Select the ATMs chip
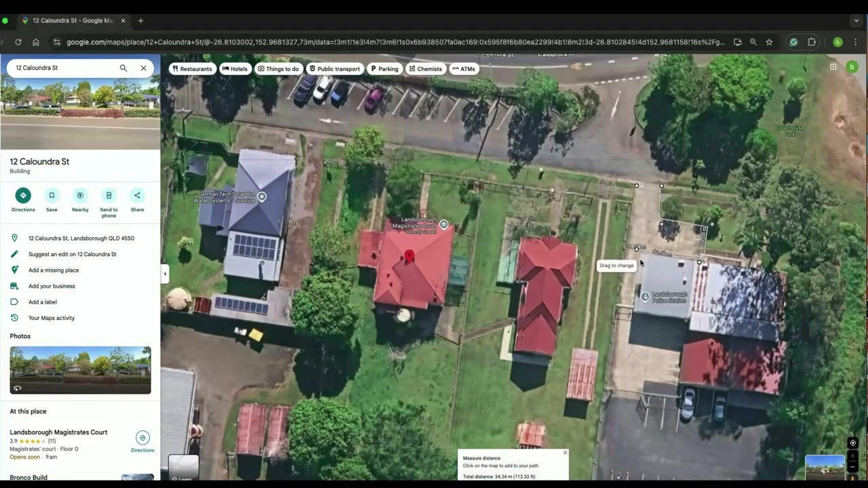868x488 pixels. pyautogui.click(x=464, y=68)
